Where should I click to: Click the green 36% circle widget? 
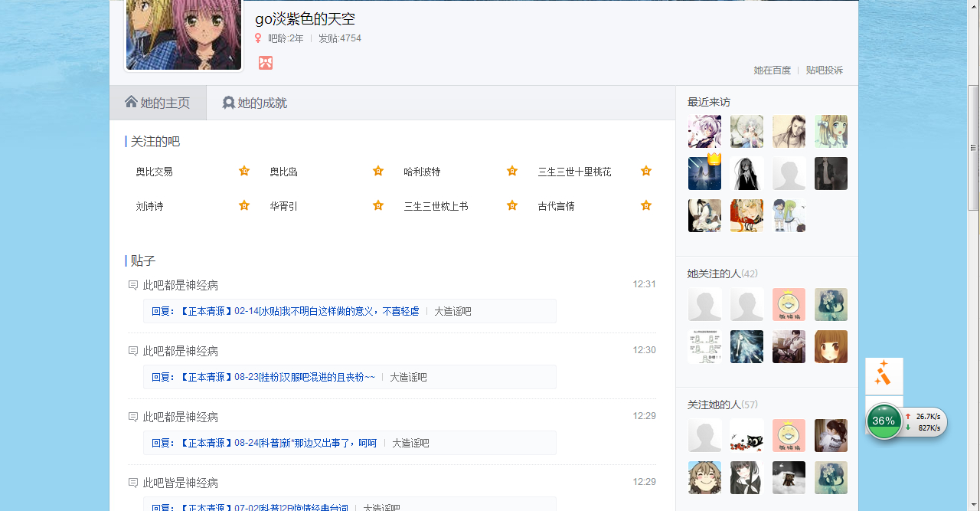[884, 421]
